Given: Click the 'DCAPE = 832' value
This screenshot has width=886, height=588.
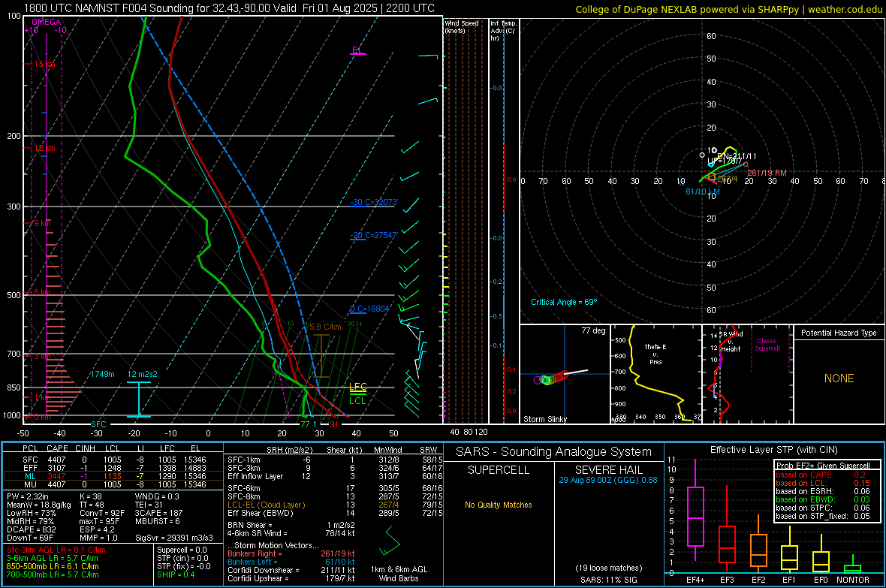Looking at the screenshot, I should pyautogui.click(x=31, y=529).
